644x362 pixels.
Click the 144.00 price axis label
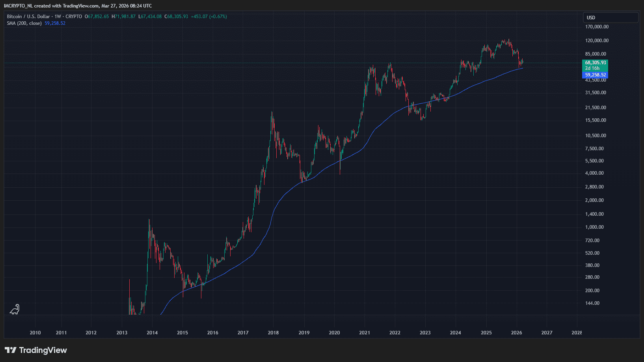(592, 303)
